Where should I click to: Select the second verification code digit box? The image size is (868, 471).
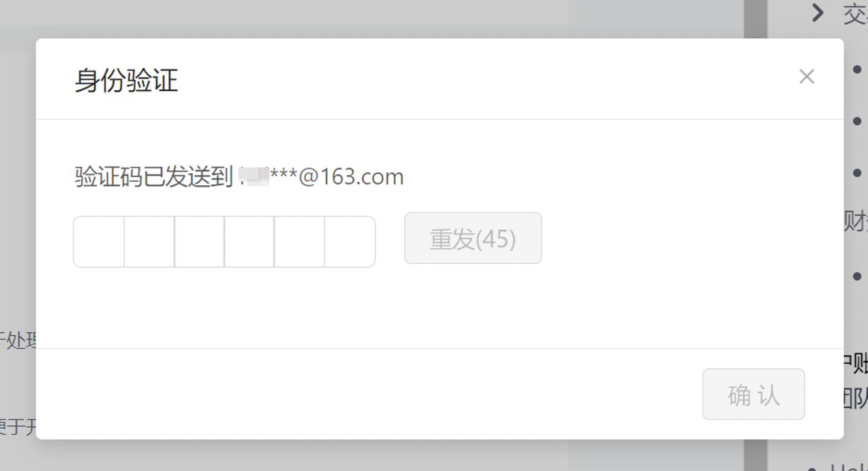click(x=149, y=242)
